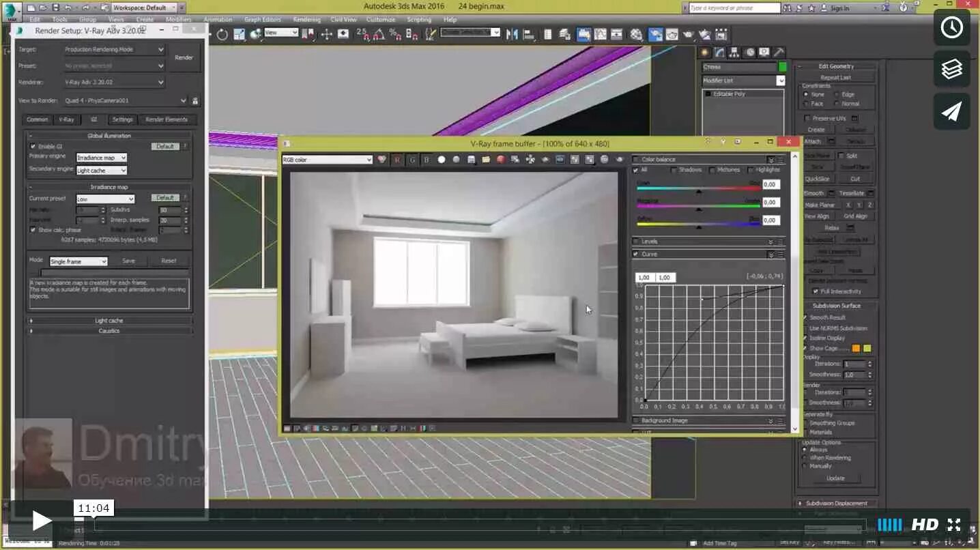This screenshot has height=550, width=980.
Task: Click the green object color swatch
Action: coord(782,67)
